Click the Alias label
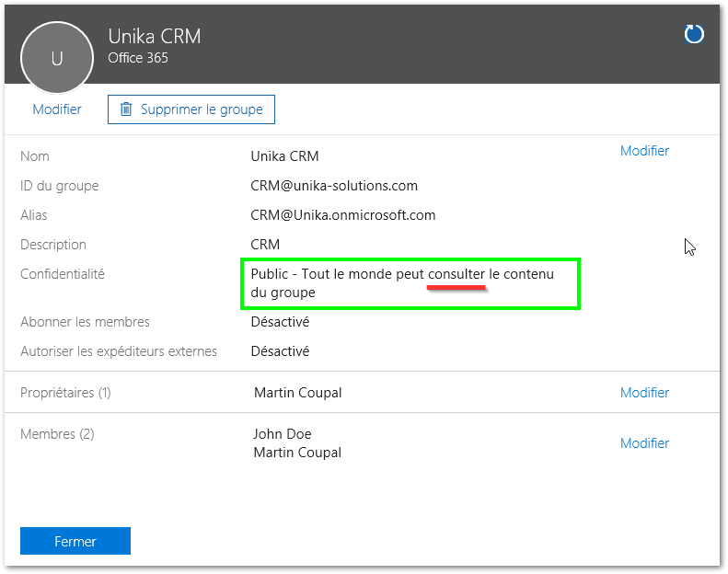Image resolution: width=728 pixels, height=574 pixels. point(34,215)
